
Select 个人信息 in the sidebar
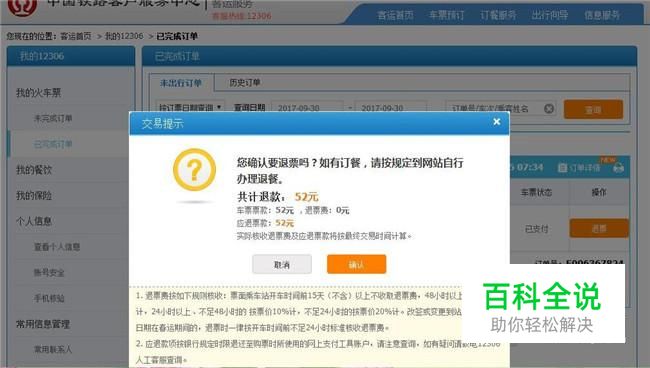pyautogui.click(x=34, y=221)
